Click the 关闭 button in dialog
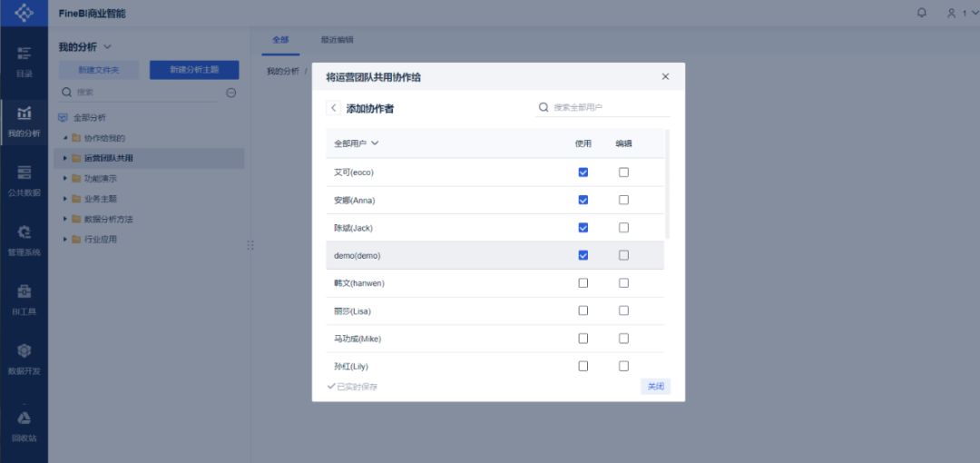980x463 pixels. [x=656, y=387]
